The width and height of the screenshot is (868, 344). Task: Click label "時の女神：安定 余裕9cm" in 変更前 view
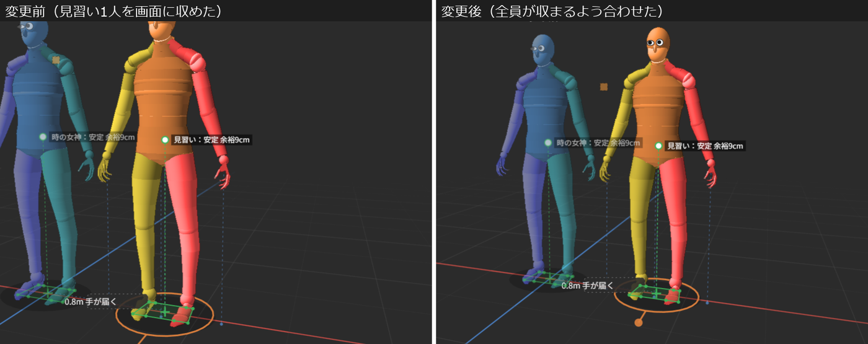point(92,137)
